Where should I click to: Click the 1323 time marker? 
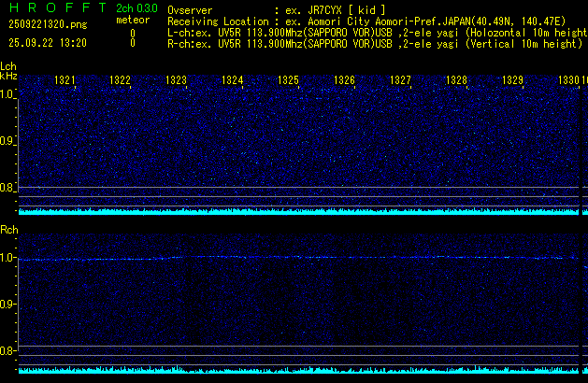pos(176,81)
